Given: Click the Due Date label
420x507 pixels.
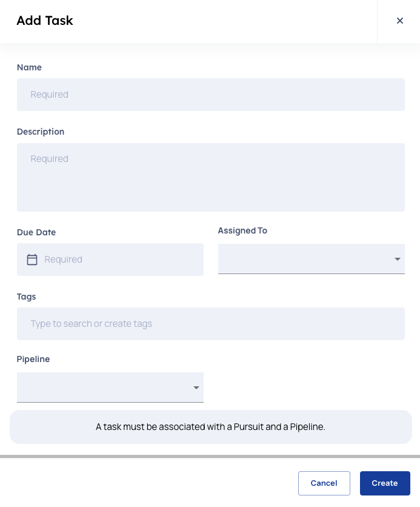Looking at the screenshot, I should (36, 232).
